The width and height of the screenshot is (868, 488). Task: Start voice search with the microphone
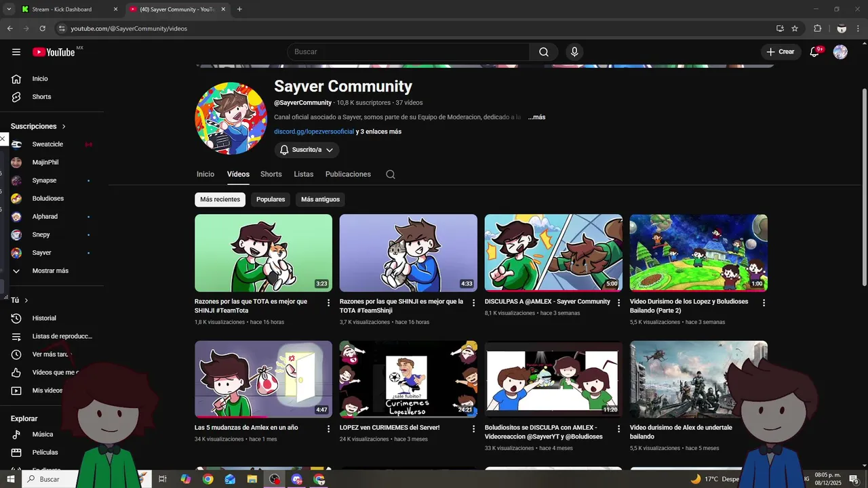point(574,52)
